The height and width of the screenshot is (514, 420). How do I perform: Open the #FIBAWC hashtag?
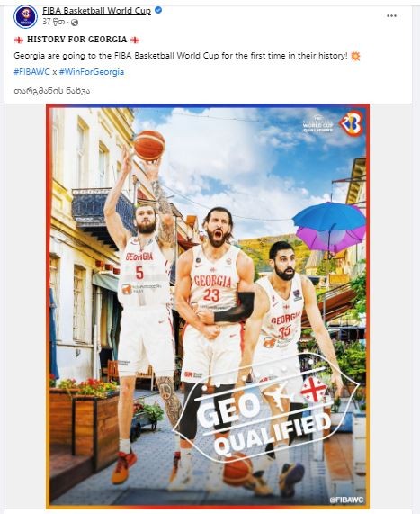[x=31, y=72]
